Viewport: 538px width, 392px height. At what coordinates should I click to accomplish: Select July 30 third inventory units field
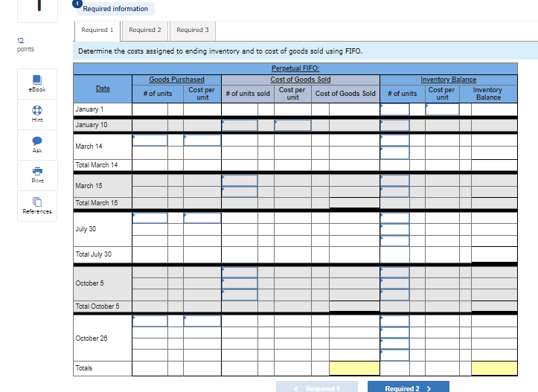click(x=394, y=241)
